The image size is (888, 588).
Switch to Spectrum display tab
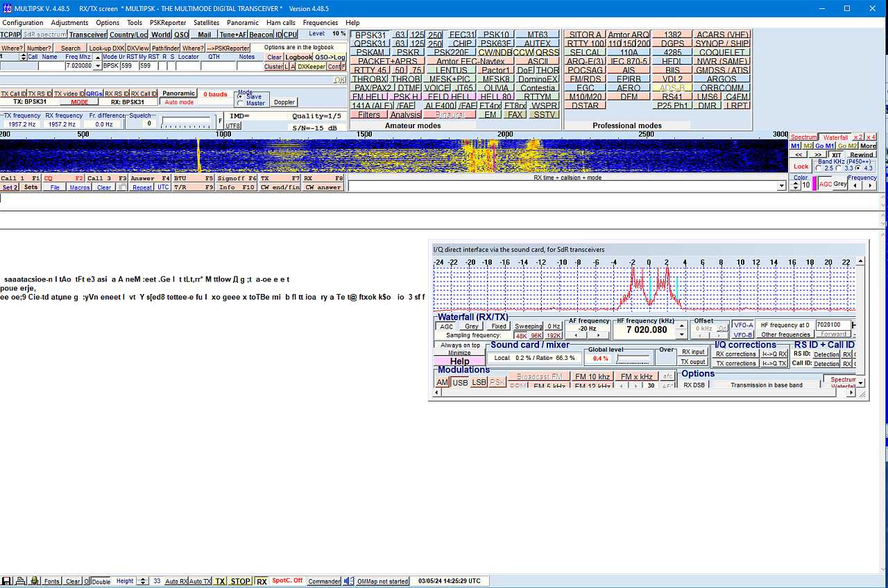pos(804,137)
